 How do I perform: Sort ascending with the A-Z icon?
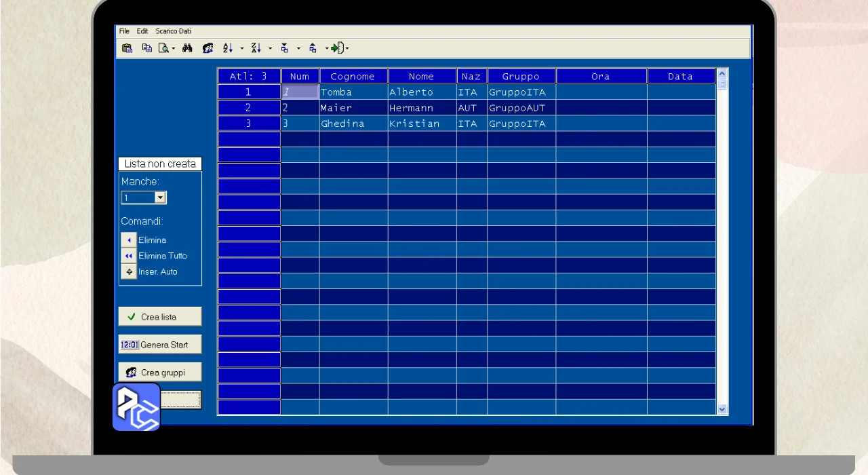(x=228, y=48)
